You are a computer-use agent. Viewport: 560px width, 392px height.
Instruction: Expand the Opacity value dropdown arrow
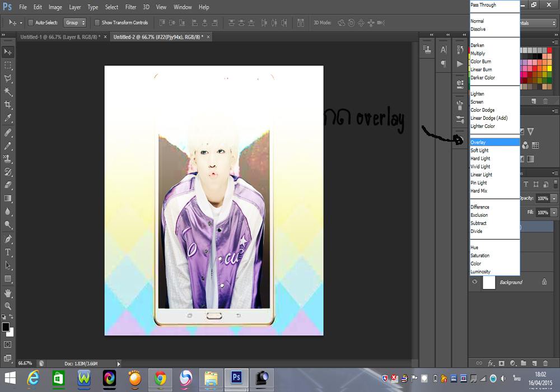tap(554, 198)
